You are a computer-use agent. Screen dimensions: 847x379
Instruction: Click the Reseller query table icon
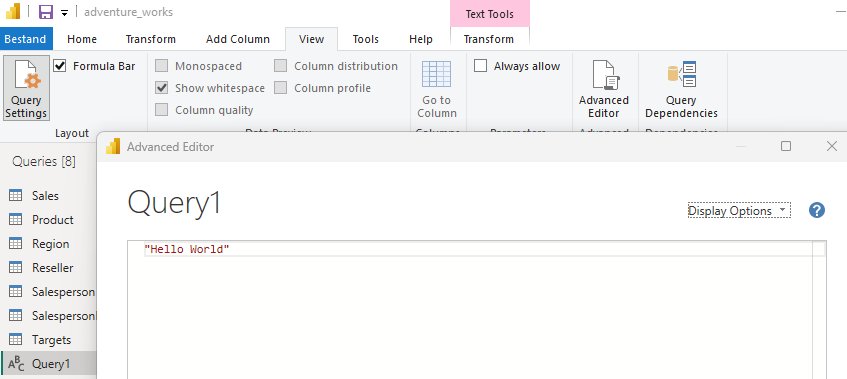pyautogui.click(x=16, y=267)
